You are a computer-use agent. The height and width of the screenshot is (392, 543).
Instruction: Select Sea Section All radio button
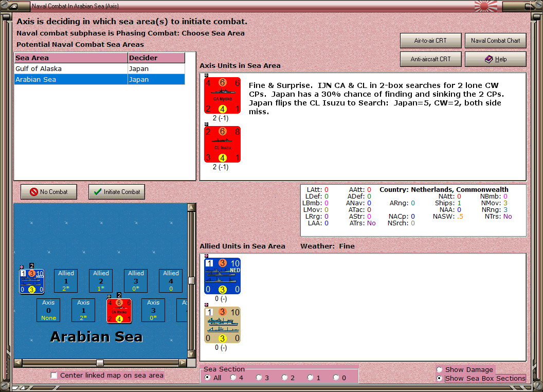(x=207, y=378)
